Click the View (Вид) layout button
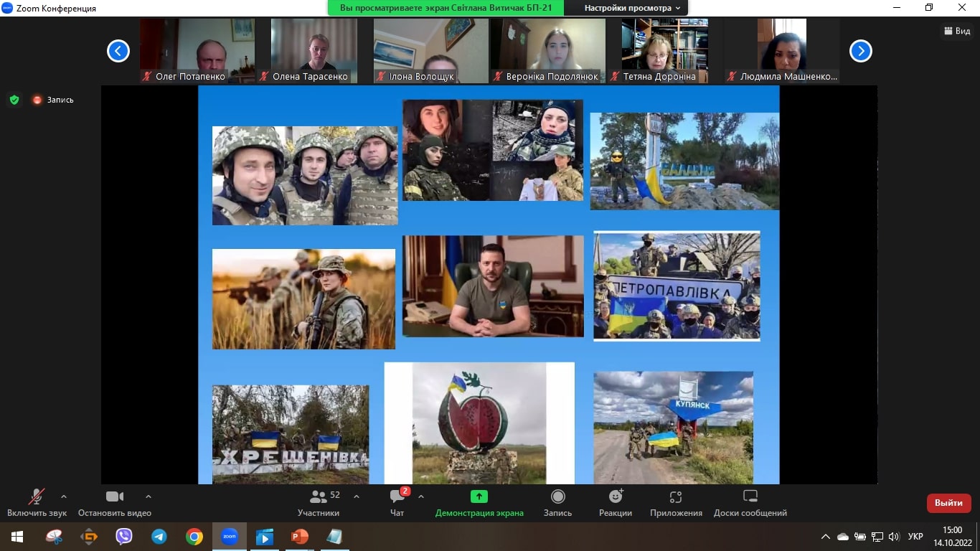The image size is (980, 551). (956, 31)
